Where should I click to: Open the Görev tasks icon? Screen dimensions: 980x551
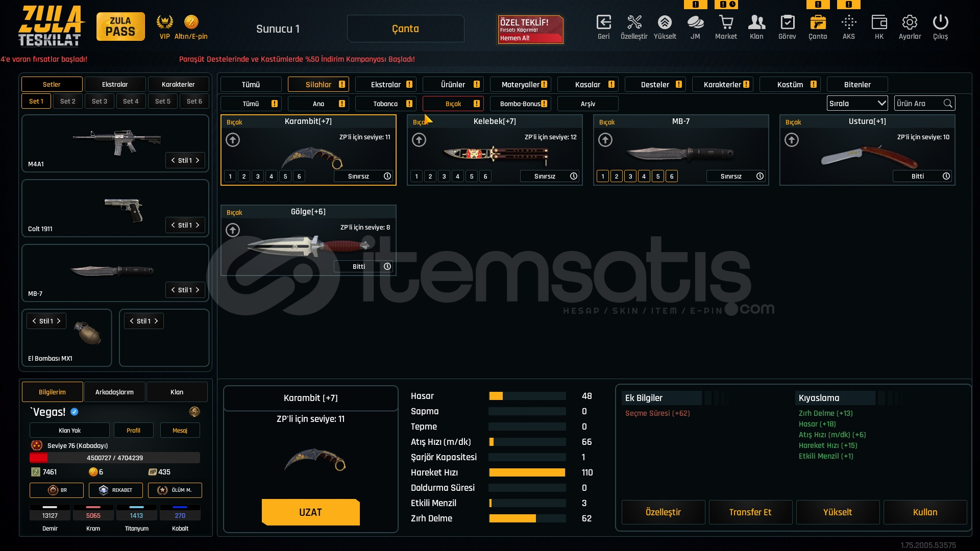point(787,22)
